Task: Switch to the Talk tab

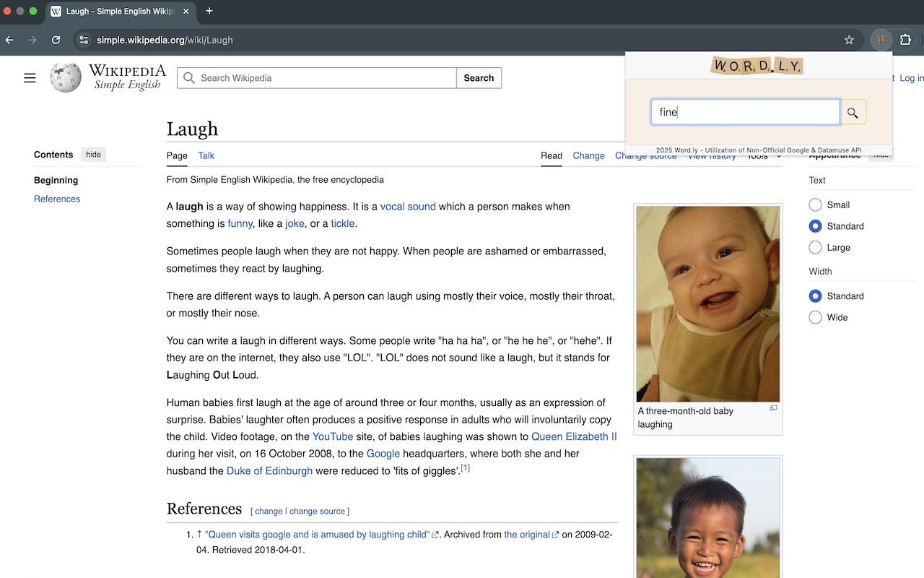Action: click(x=206, y=155)
